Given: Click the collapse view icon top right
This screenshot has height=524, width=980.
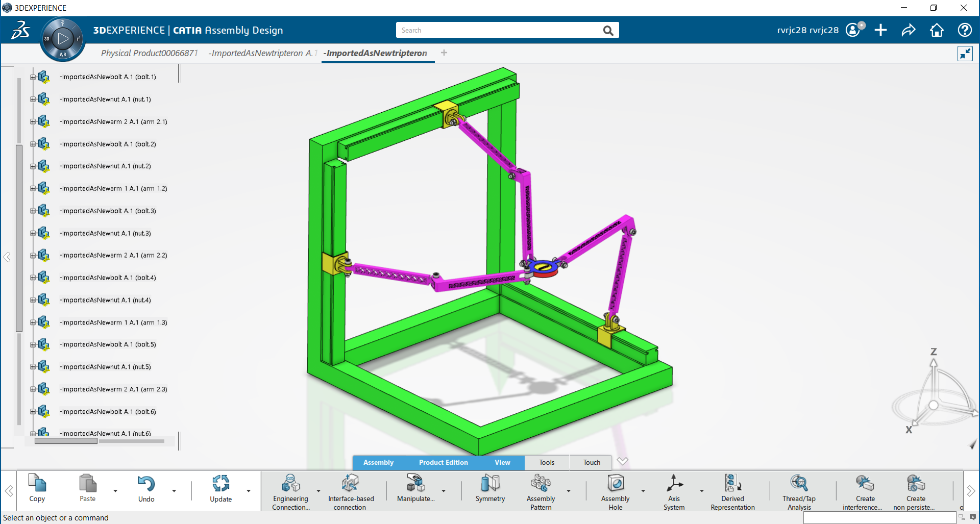Looking at the screenshot, I should [965, 54].
